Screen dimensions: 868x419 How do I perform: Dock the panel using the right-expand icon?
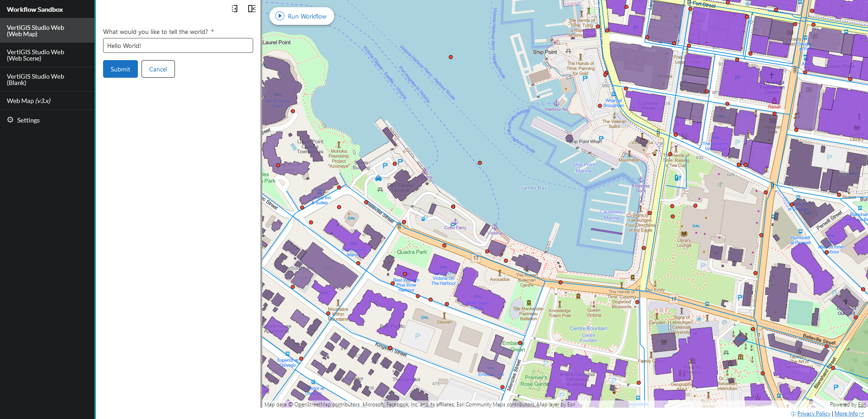pos(251,8)
